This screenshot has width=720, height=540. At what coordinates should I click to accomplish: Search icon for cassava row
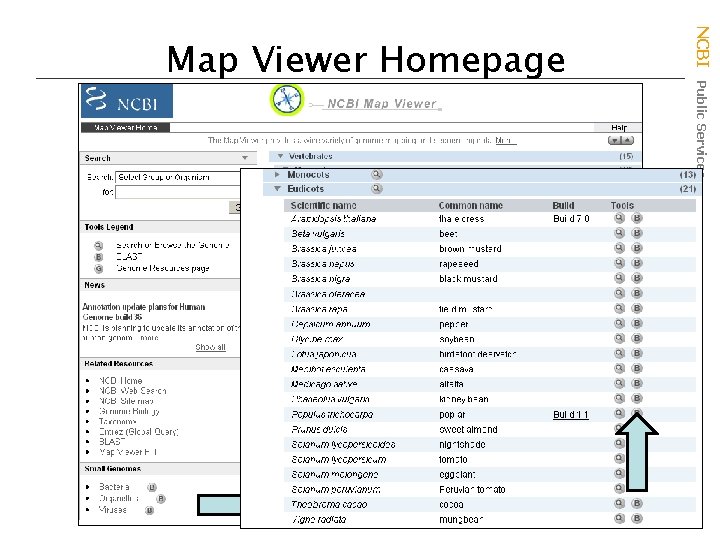(619, 368)
